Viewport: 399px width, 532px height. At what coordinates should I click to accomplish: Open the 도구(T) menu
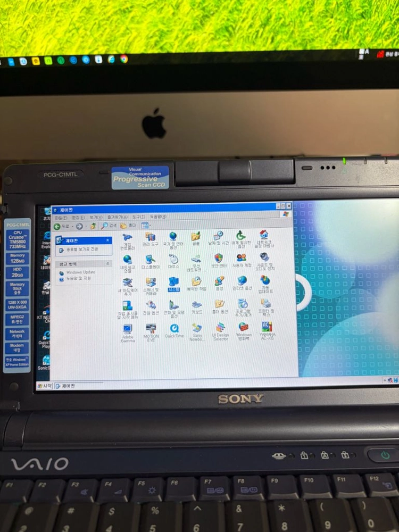[138, 217]
